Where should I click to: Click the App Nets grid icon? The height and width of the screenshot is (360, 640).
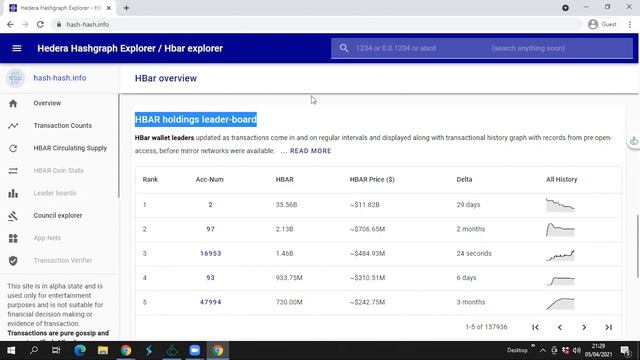(x=13, y=238)
